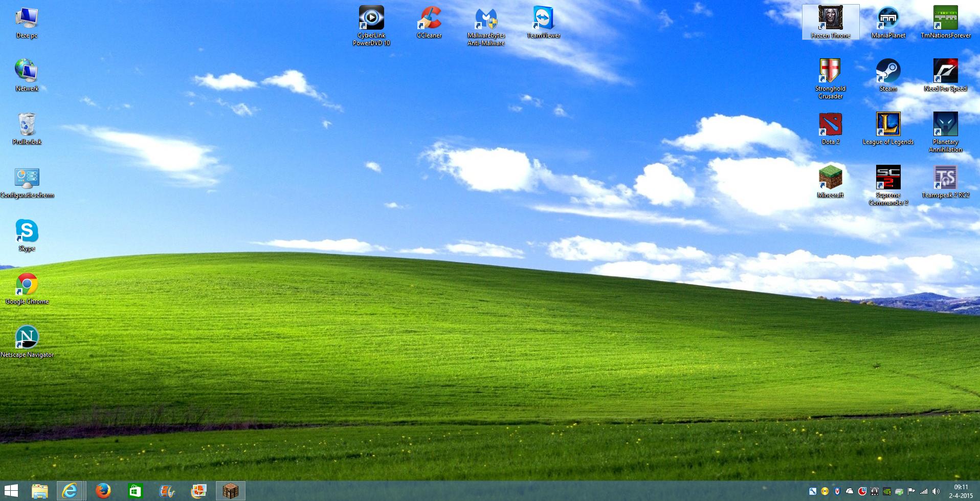980x501 pixels.
Task: Open the network signal tray icon
Action: (923, 491)
